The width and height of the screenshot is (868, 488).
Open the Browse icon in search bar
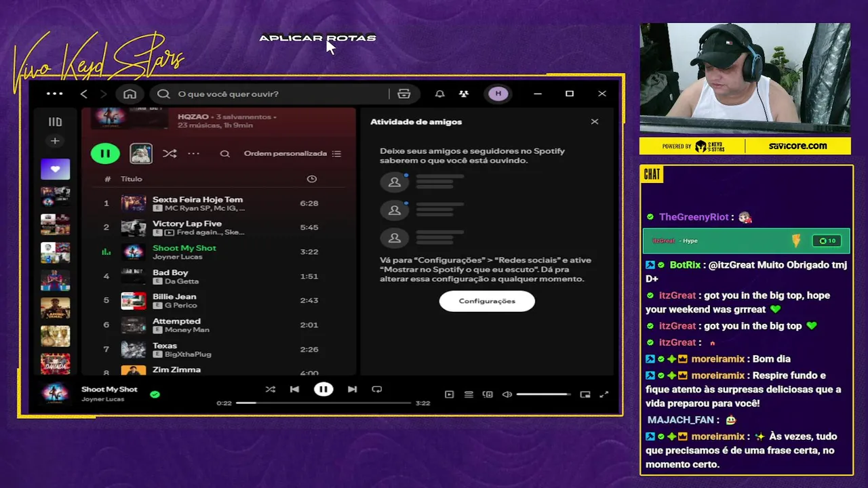point(404,94)
